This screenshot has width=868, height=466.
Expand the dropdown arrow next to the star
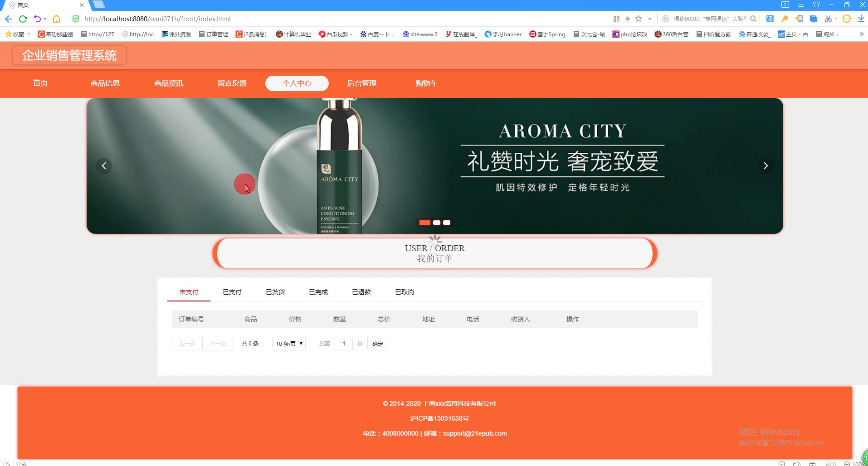[x=650, y=19]
